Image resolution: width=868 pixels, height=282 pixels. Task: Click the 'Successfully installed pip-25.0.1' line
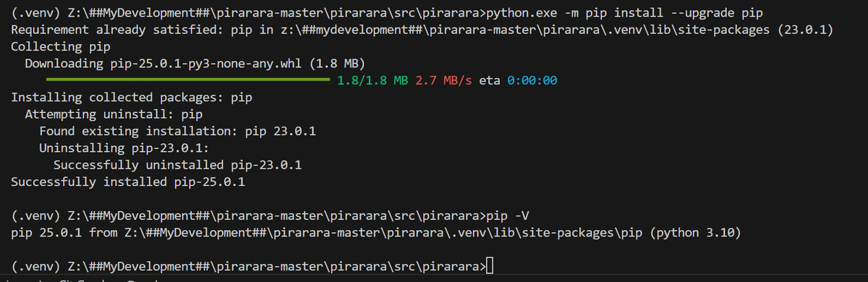128,182
